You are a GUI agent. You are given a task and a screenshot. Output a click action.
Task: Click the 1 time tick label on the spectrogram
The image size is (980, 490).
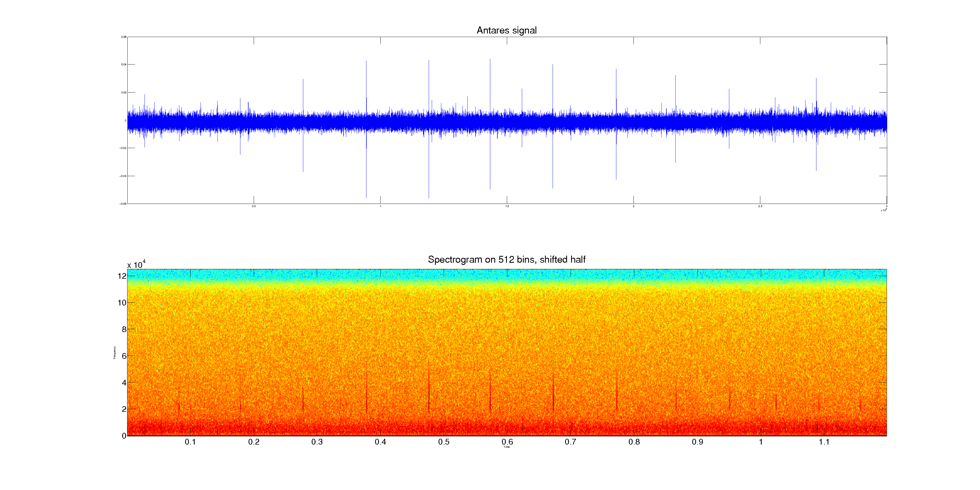coord(761,442)
